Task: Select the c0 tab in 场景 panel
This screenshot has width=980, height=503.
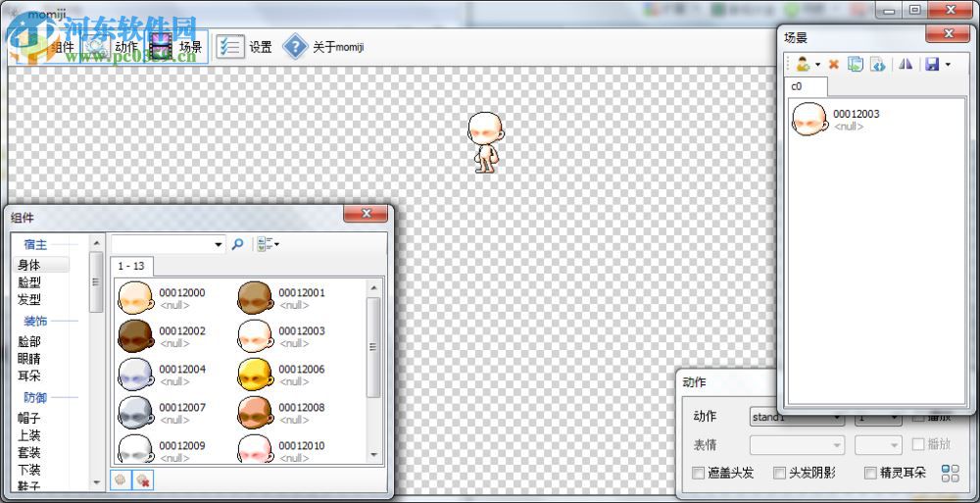Action: pyautogui.click(x=805, y=87)
